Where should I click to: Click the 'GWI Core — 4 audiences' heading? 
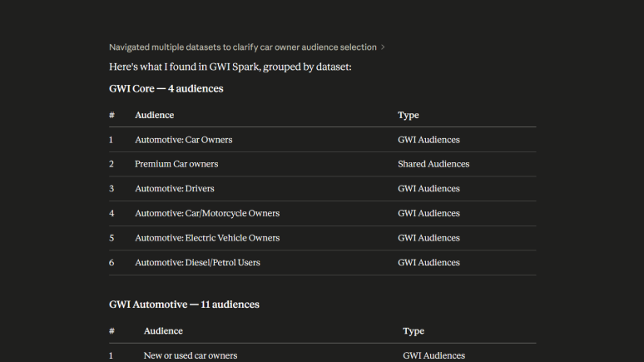(166, 89)
